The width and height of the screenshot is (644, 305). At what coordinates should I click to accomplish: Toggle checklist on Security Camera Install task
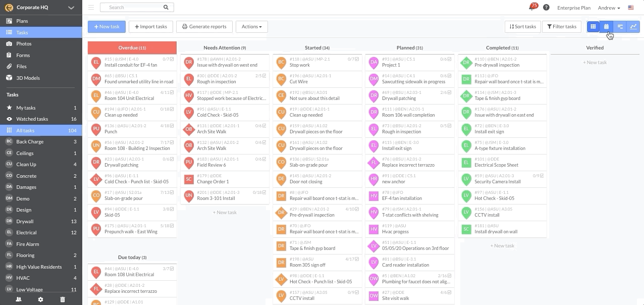tap(542, 176)
